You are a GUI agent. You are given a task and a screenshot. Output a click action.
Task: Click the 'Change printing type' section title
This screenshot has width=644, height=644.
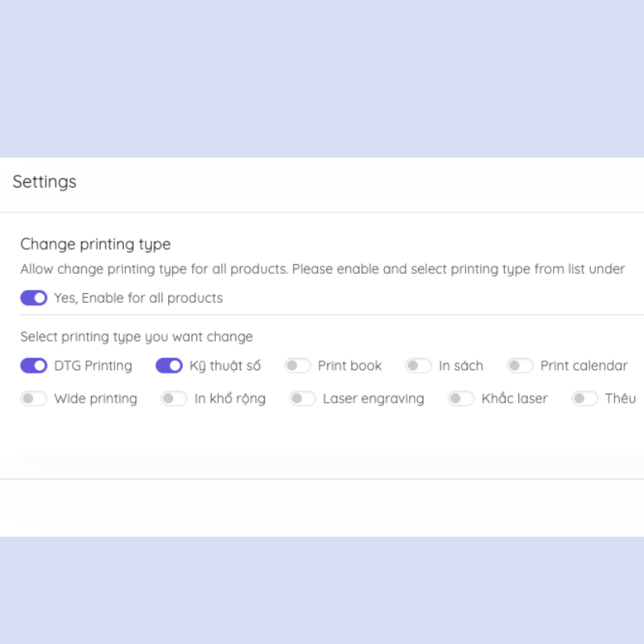pos(96,244)
